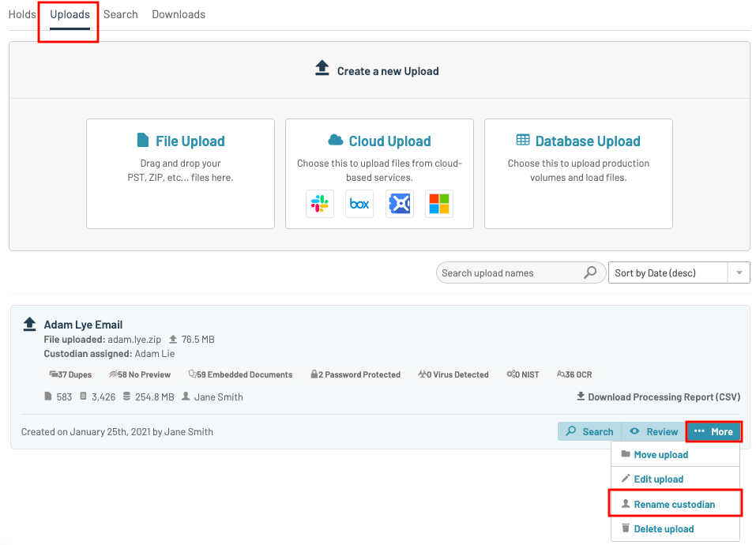Open the Downloads tab
756x545 pixels.
179,14
